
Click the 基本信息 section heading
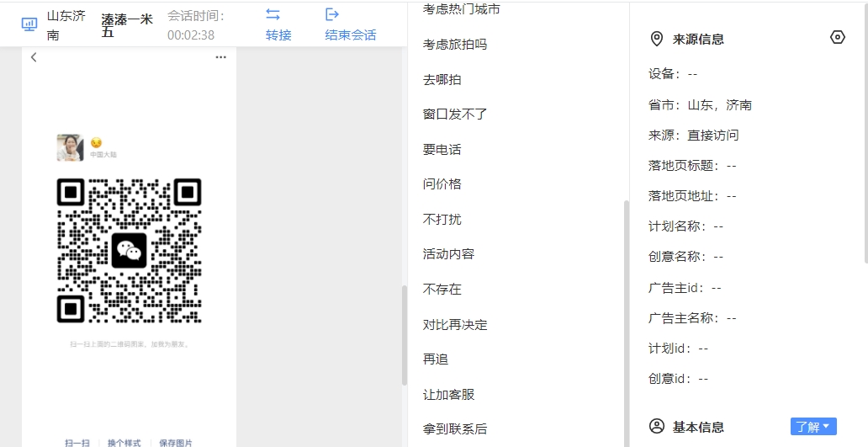698,427
